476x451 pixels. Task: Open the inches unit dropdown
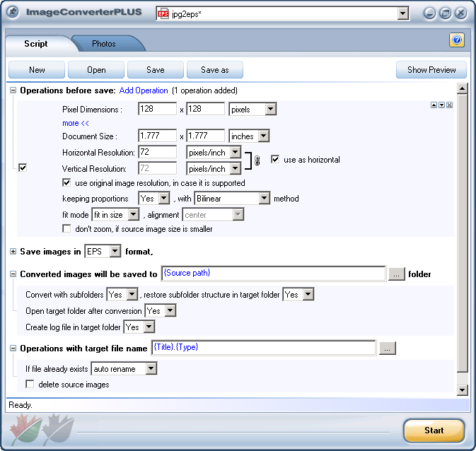pos(264,136)
